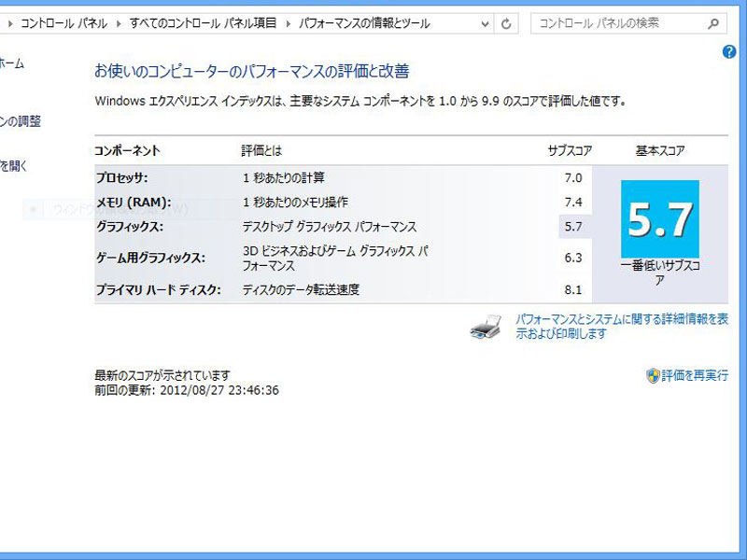
Task: Go to すべてのコントロール パネル項目 breadcrumb
Action: pos(203,23)
